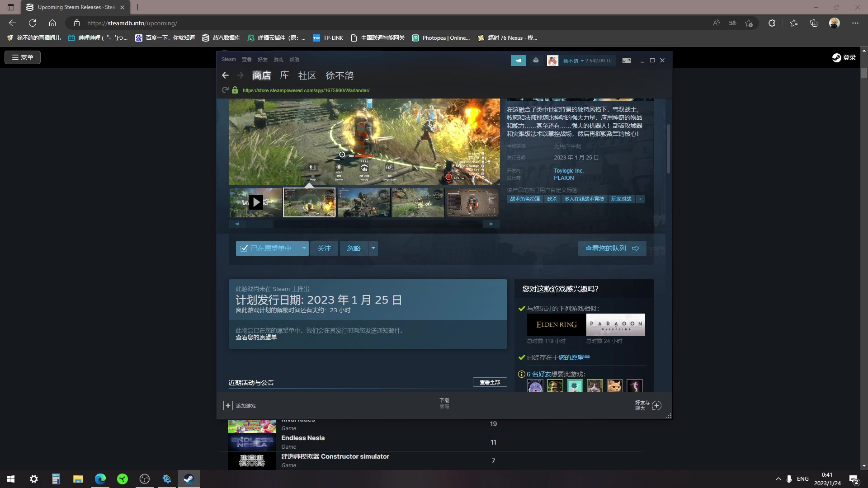Screen dimensions: 868x488
Task: Click the Steam icon in the Windows taskbar
Action: click(189, 479)
